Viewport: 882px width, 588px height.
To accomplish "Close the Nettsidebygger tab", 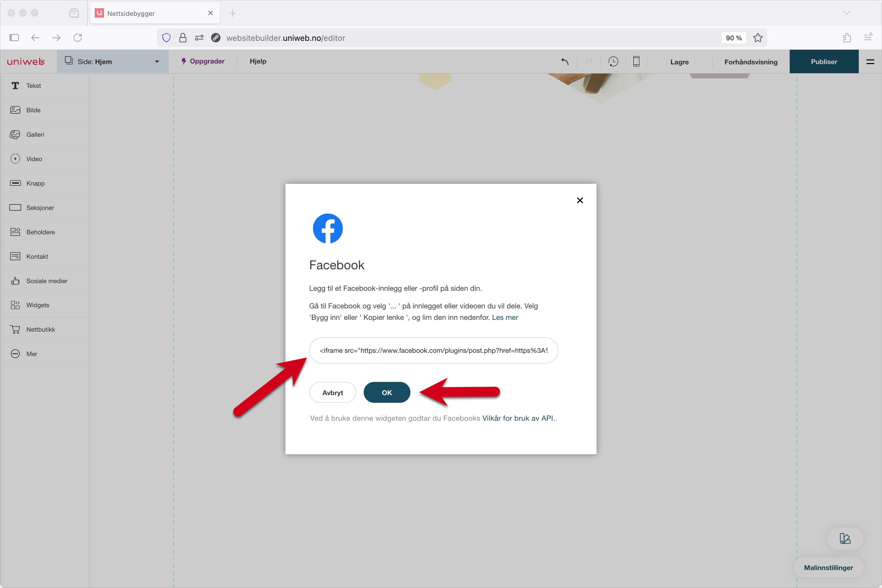I will [x=211, y=13].
